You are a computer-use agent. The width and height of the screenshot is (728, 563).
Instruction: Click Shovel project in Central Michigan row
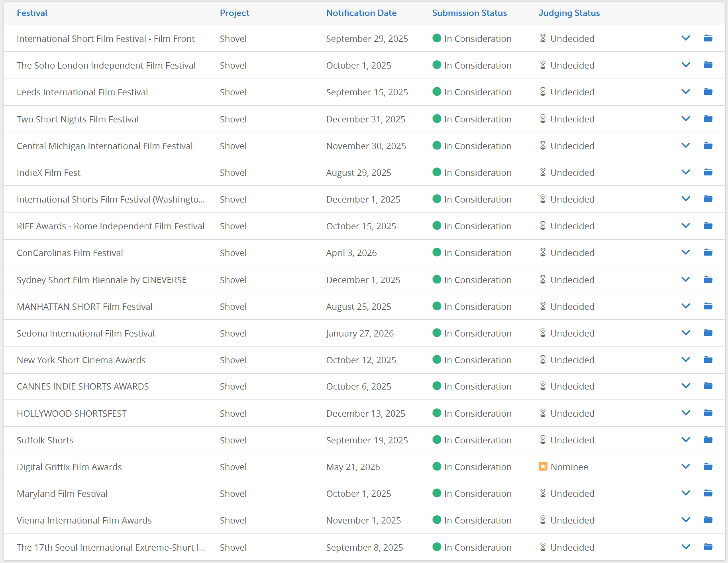click(233, 146)
